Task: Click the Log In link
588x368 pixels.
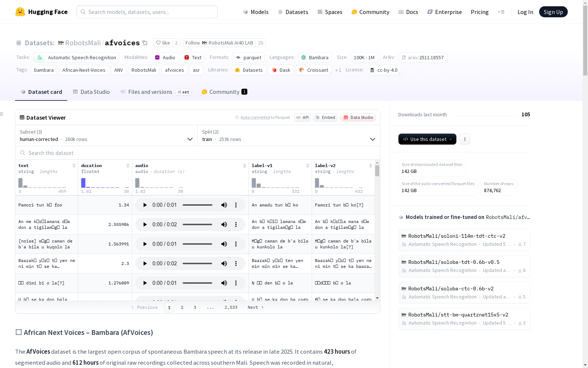Action: pyautogui.click(x=525, y=12)
